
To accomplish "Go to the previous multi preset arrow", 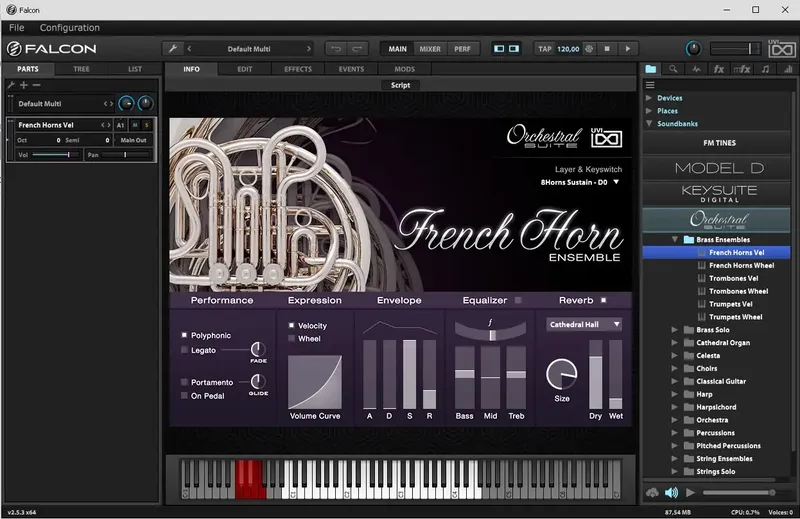I will (189, 49).
